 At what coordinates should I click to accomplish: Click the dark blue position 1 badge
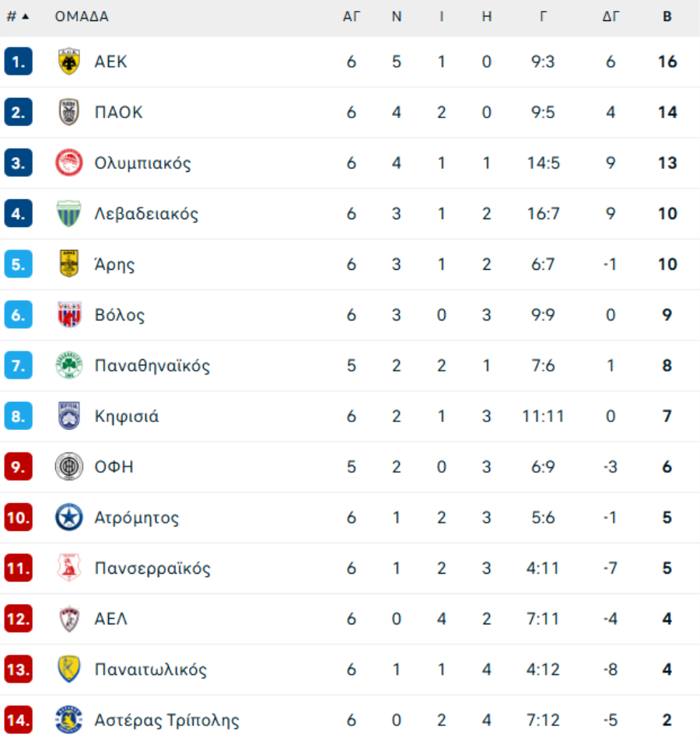click(18, 62)
